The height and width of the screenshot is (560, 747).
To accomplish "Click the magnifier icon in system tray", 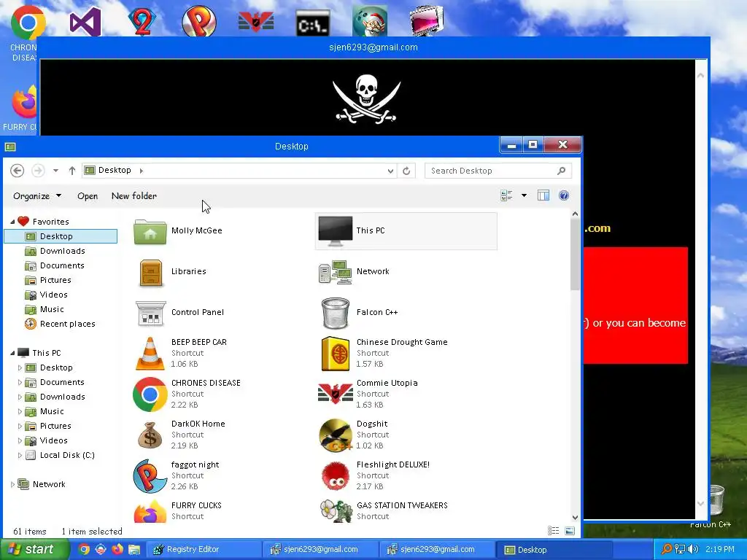I will (x=666, y=549).
